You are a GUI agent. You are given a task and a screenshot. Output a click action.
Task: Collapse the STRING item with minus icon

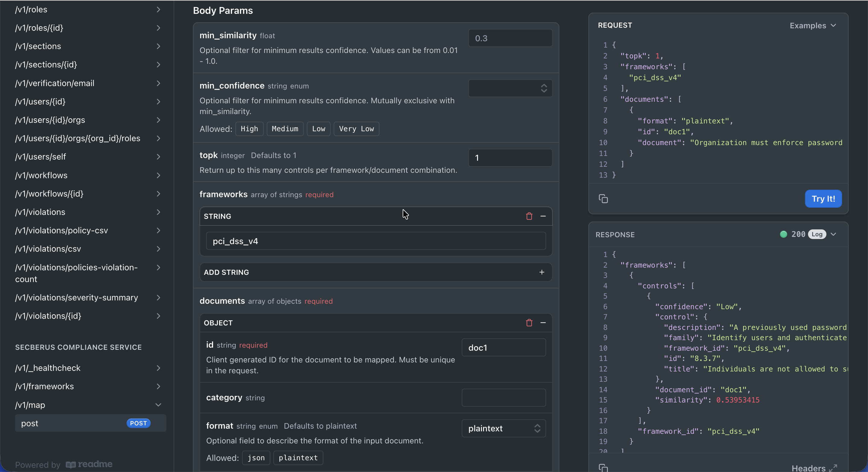(x=543, y=216)
